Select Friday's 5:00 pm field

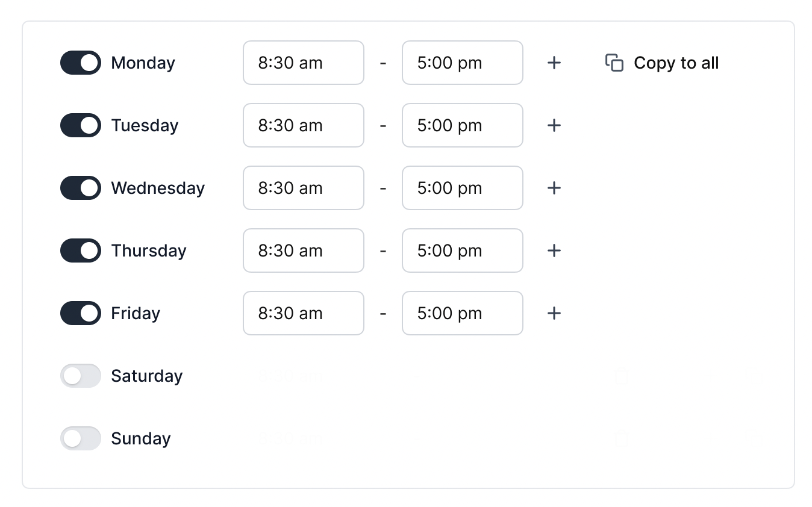462,313
